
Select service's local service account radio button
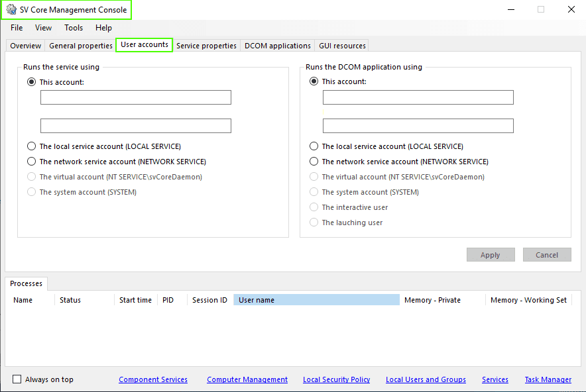pyautogui.click(x=32, y=146)
